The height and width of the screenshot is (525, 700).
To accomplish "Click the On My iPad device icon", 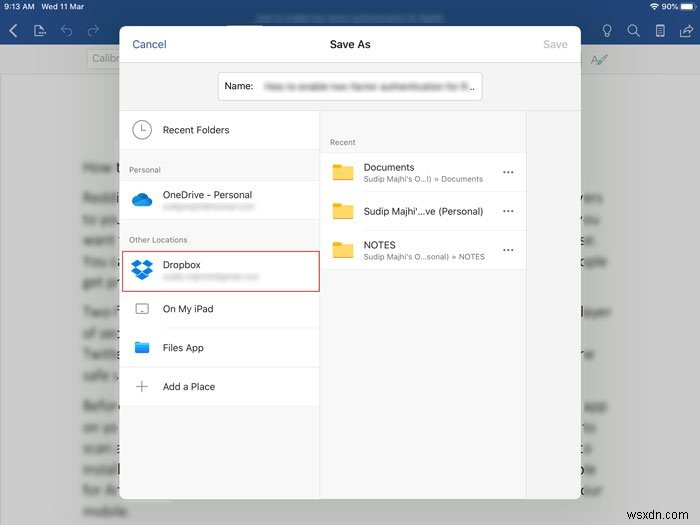I will coord(142,309).
